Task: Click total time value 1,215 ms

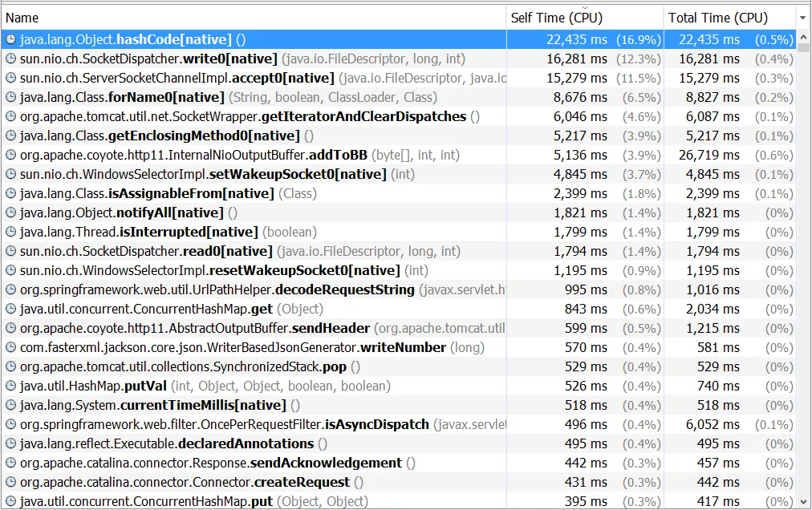Action: tap(713, 328)
